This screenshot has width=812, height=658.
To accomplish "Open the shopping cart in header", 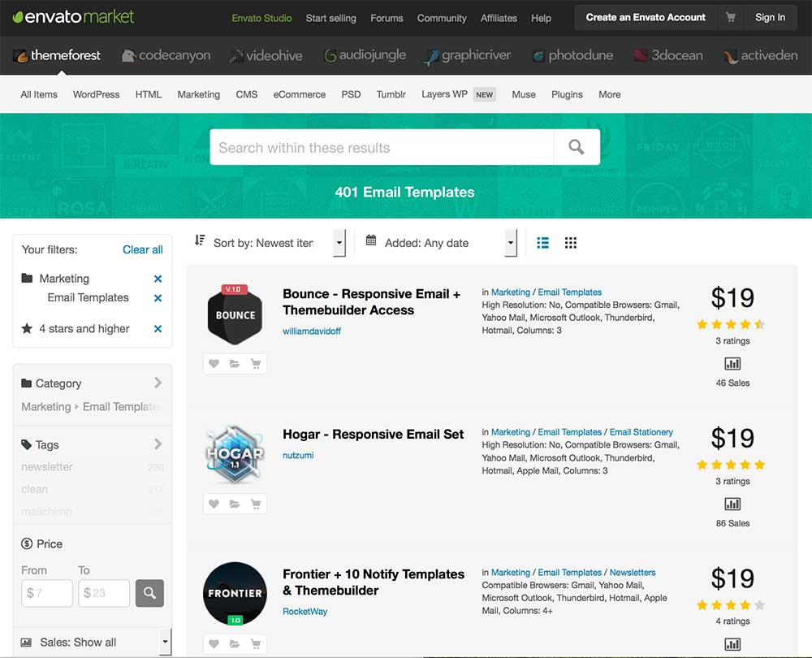I will pyautogui.click(x=730, y=18).
